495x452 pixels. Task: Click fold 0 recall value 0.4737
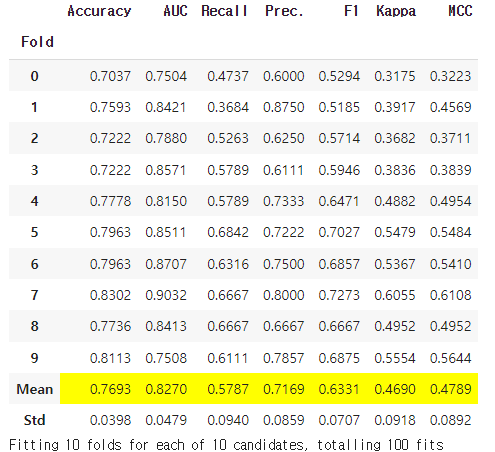click(228, 76)
